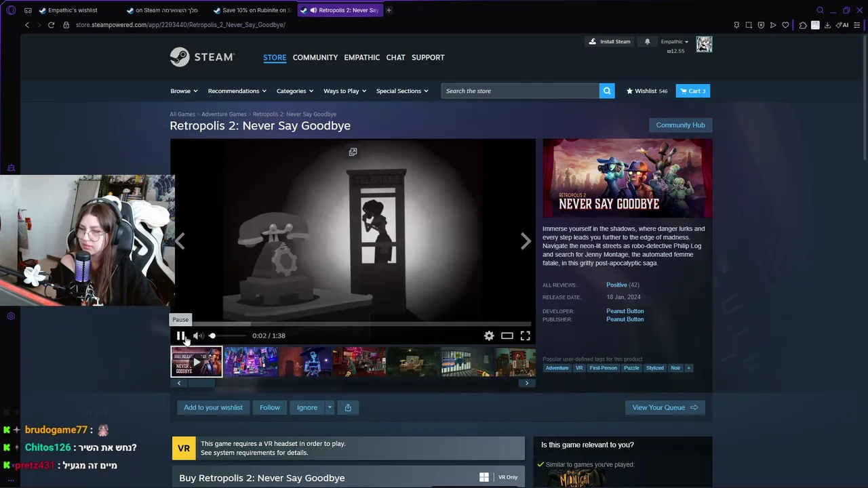Open the SUPPORT menu item
Viewport: 868px width, 488px height.
(x=428, y=58)
